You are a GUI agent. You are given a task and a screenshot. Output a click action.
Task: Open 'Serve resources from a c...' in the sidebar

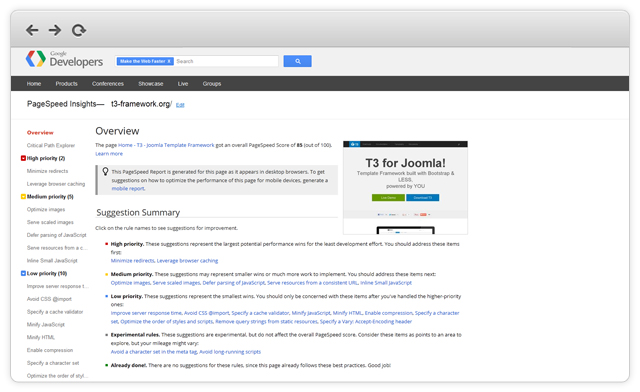(x=57, y=248)
